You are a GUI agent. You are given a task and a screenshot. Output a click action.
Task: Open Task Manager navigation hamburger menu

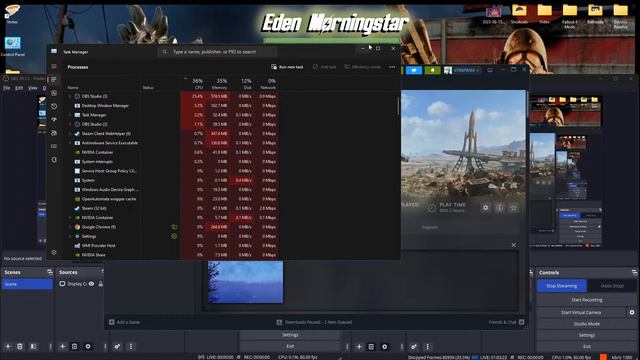[54, 66]
